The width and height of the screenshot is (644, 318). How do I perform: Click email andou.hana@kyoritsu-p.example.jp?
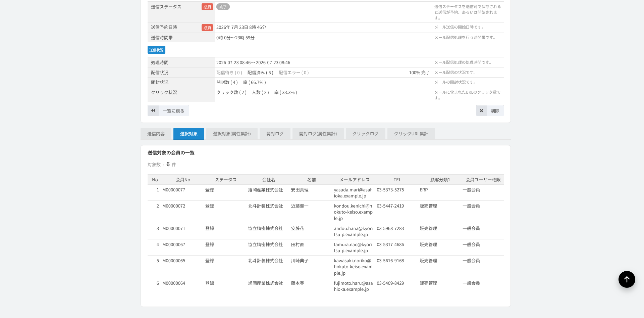(x=353, y=231)
